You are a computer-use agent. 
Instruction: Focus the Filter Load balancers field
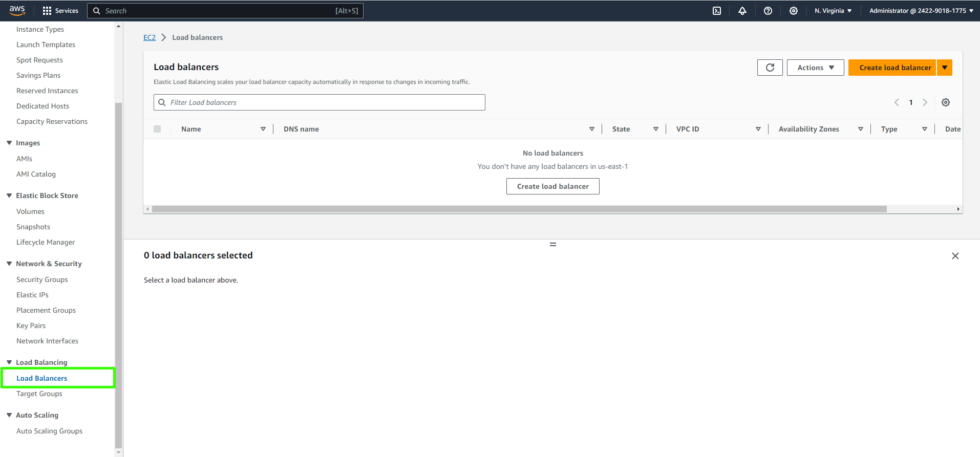click(x=319, y=102)
